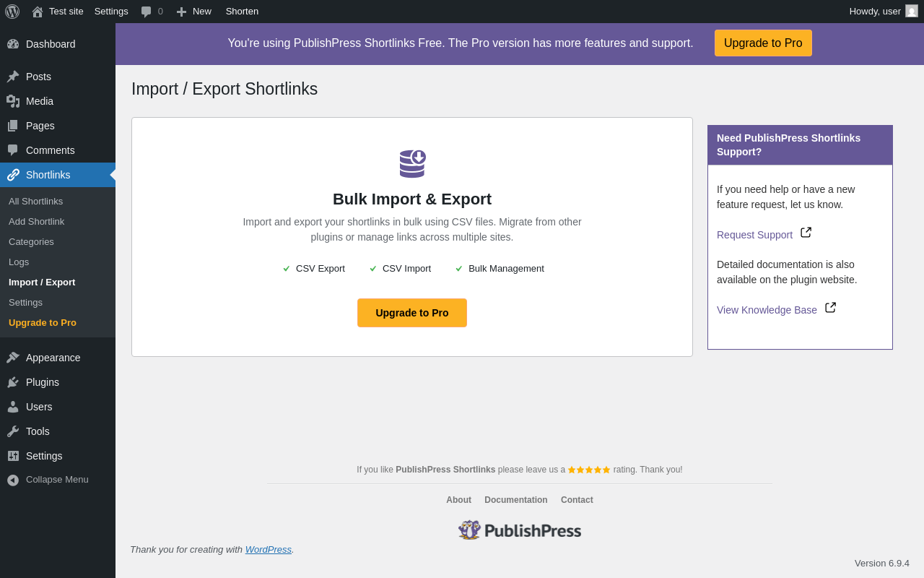This screenshot has width=924, height=578.
Task: Click the Media library icon
Action: pyautogui.click(x=13, y=101)
